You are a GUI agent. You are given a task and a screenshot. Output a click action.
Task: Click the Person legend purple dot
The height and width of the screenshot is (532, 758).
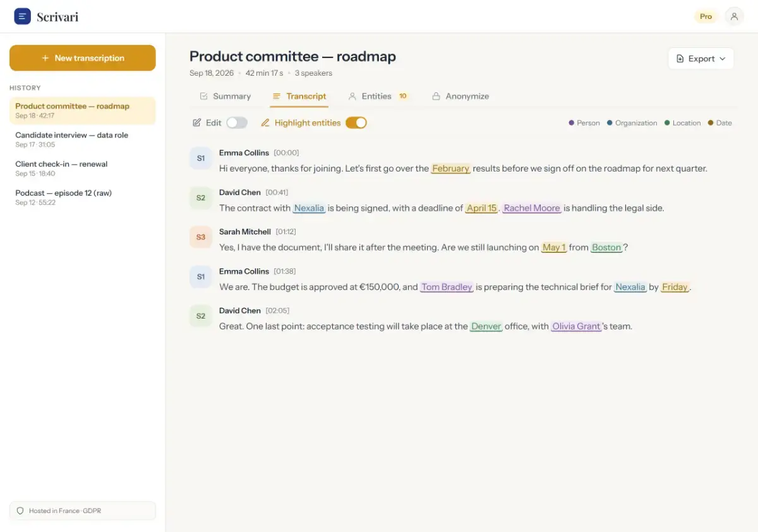572,123
